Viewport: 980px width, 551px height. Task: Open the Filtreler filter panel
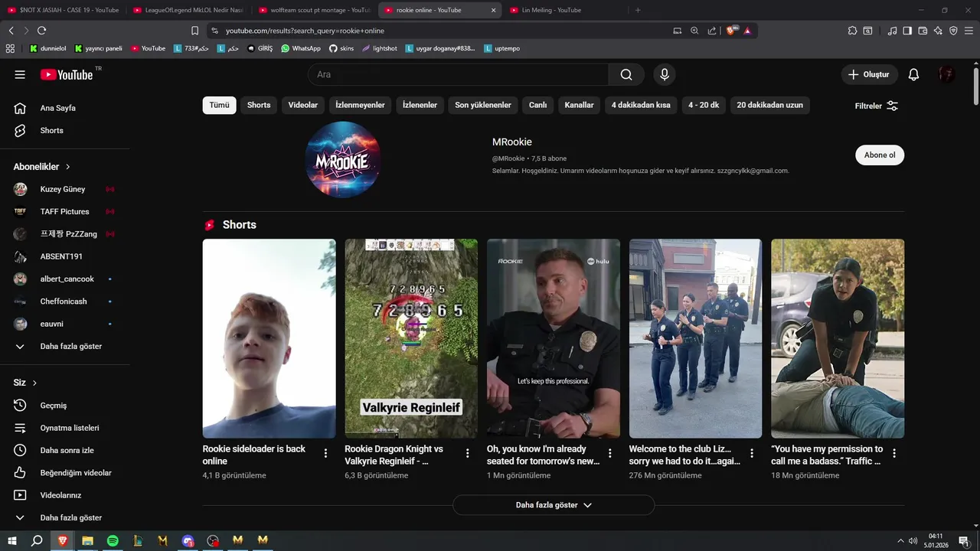click(x=877, y=106)
